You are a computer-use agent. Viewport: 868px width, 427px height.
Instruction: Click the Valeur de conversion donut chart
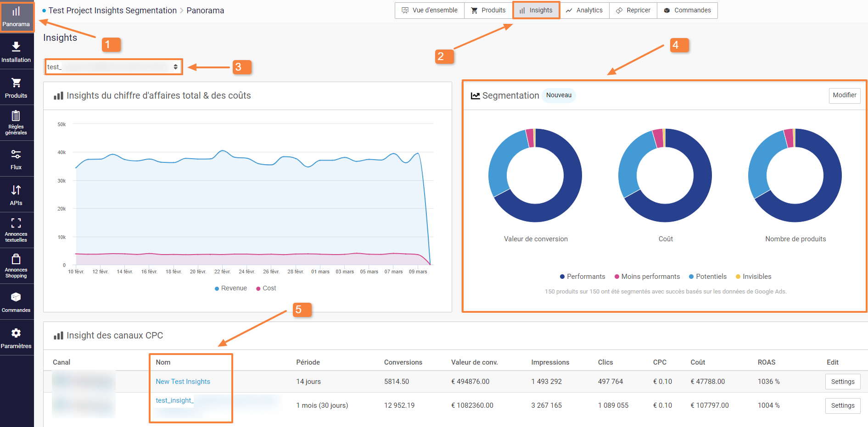[535, 176]
